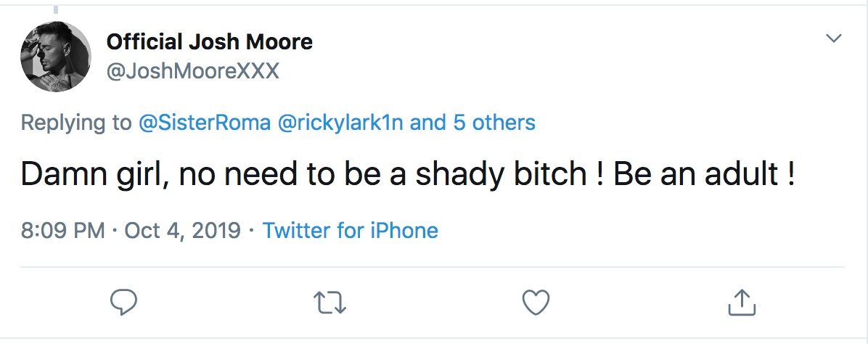Image resolution: width=868 pixels, height=344 pixels.
Task: Click the thread connector line above avatar
Action: 56,9
